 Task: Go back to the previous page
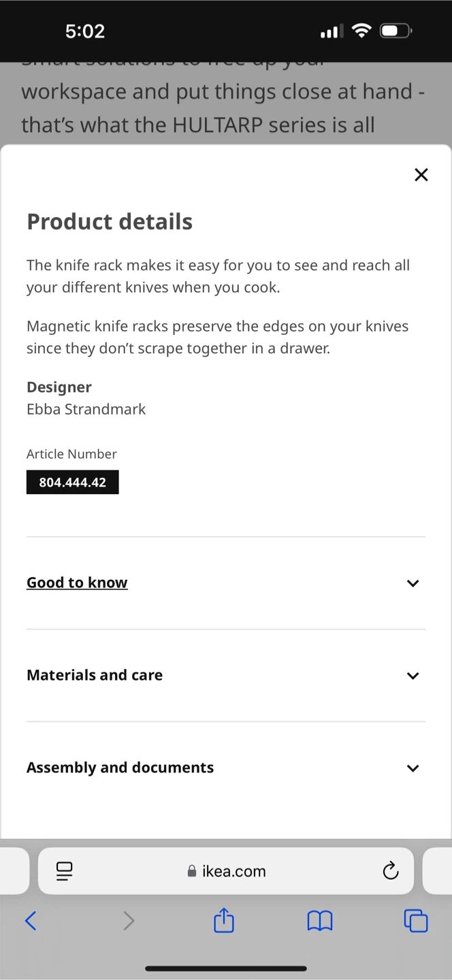(x=31, y=921)
